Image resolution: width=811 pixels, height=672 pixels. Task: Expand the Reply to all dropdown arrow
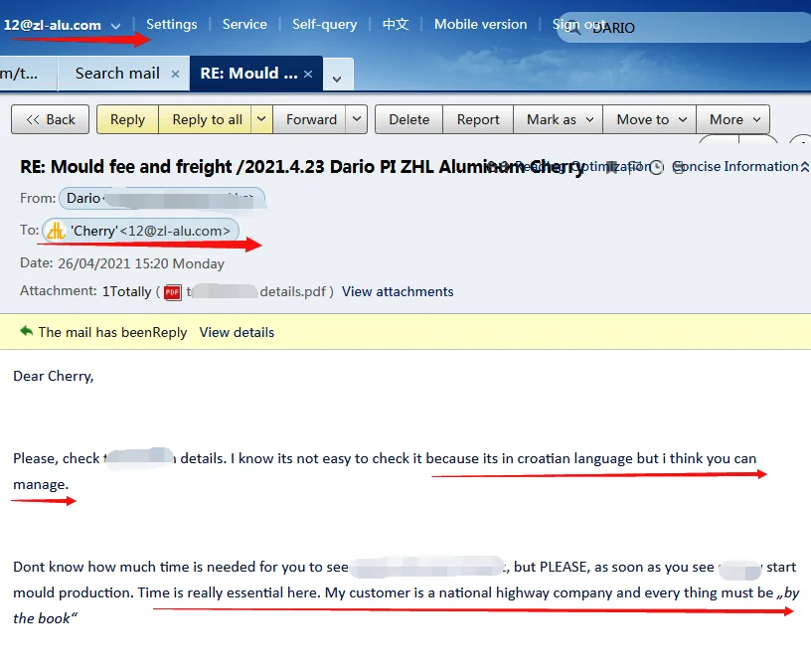point(261,119)
